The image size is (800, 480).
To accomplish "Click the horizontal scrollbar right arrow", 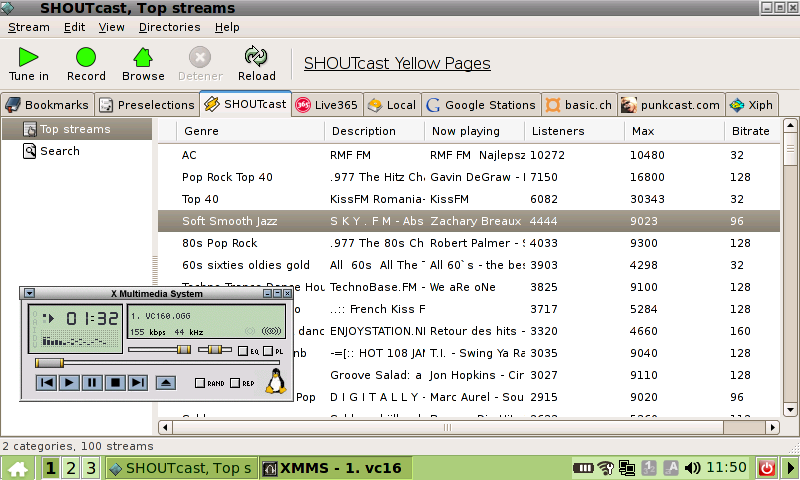I will click(x=773, y=427).
